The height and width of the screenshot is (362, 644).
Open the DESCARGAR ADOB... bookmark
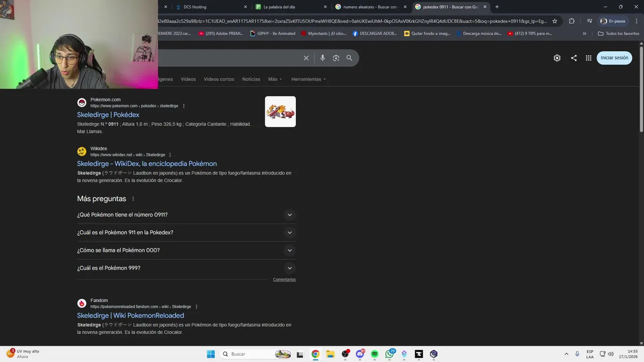point(375,34)
